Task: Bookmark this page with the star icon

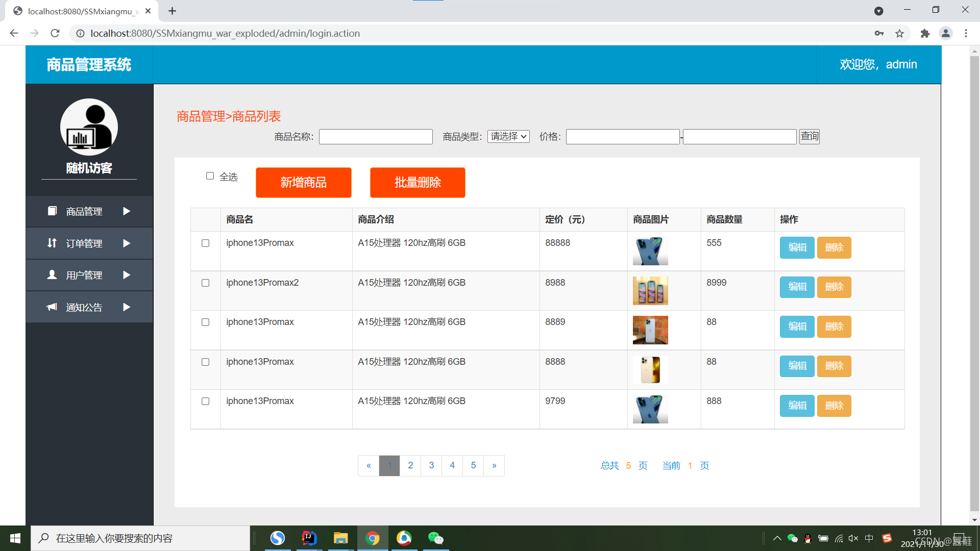Action: pyautogui.click(x=899, y=33)
